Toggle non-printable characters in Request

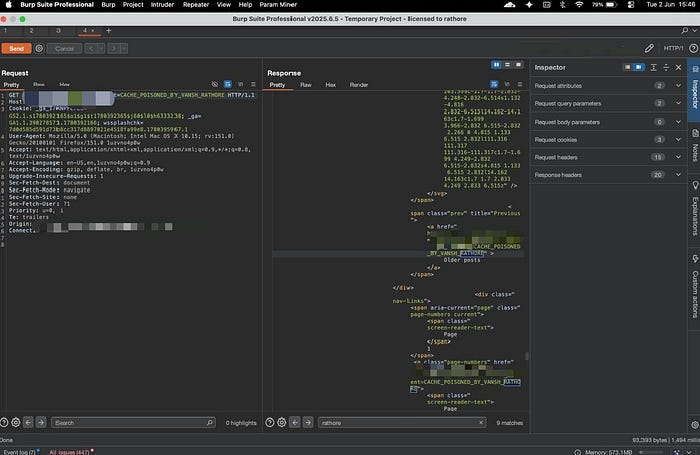pos(241,84)
